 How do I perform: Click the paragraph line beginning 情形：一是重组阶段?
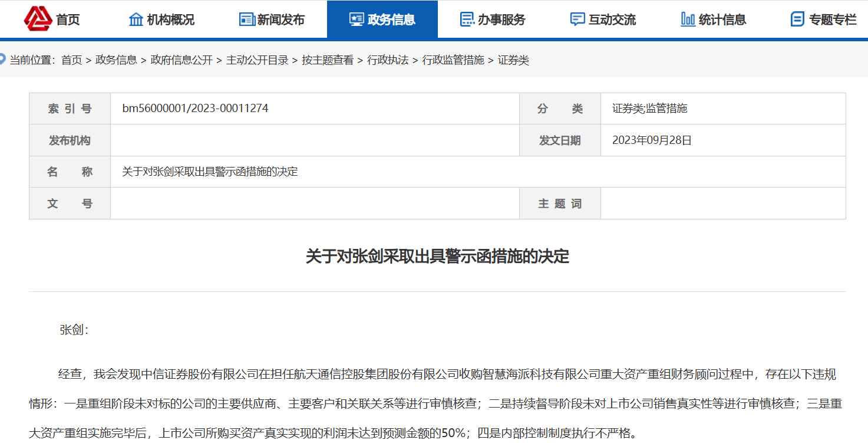coord(435,404)
